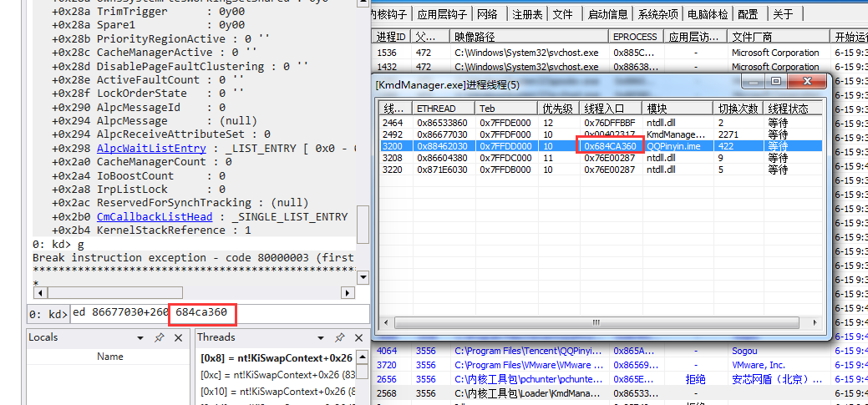The height and width of the screenshot is (405, 868).
Task: Open the 注册表 tab
Action: tap(527, 14)
